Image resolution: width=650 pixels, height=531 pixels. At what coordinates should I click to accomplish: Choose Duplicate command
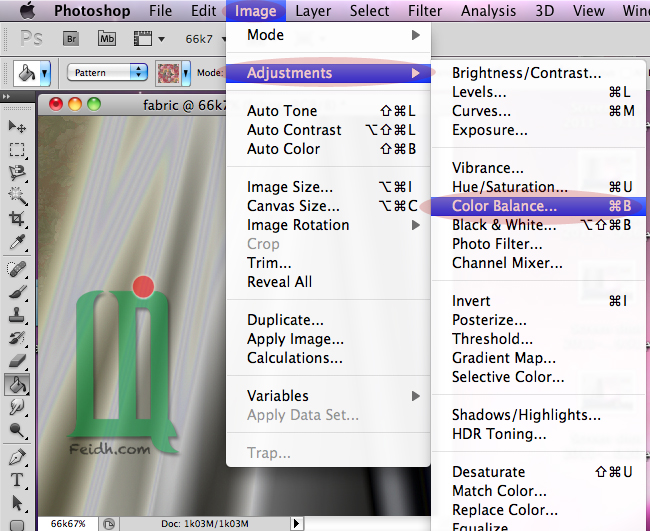(328, 320)
